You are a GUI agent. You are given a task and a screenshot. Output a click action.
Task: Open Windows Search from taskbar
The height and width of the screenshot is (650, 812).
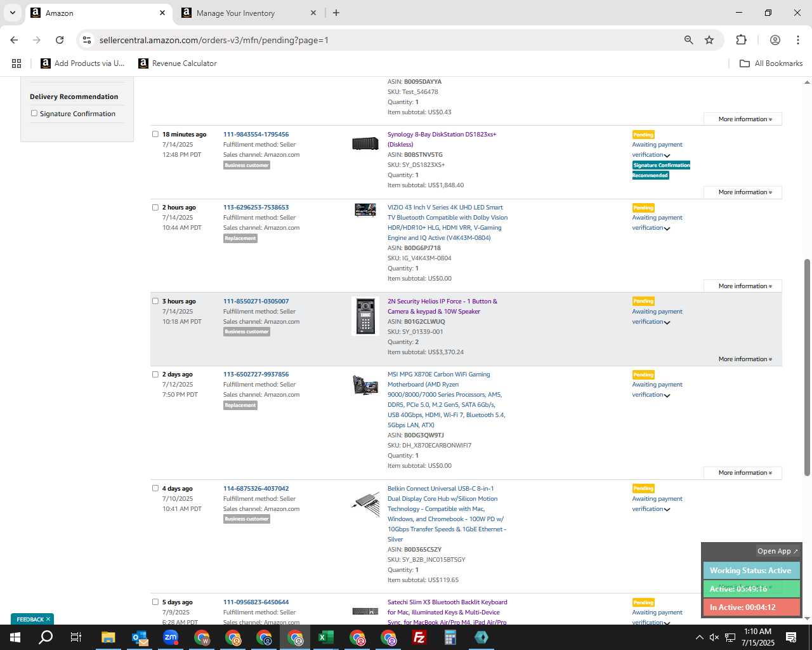(x=46, y=637)
